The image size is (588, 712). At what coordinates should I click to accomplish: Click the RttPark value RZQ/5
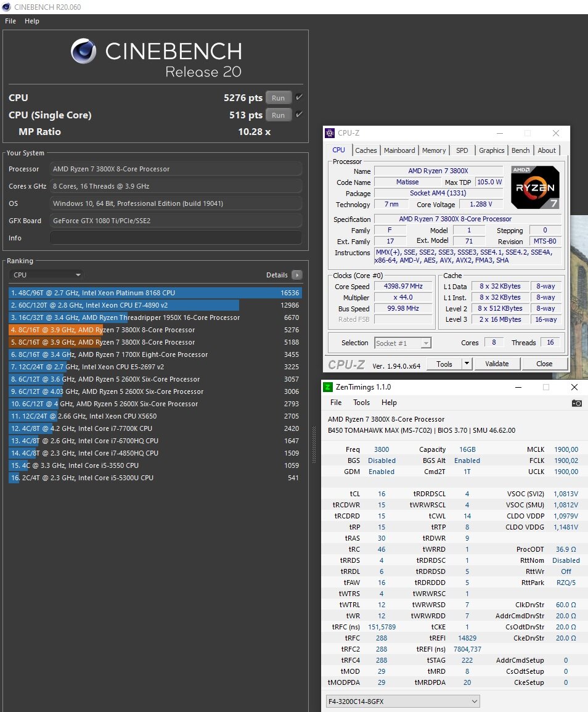(x=566, y=583)
